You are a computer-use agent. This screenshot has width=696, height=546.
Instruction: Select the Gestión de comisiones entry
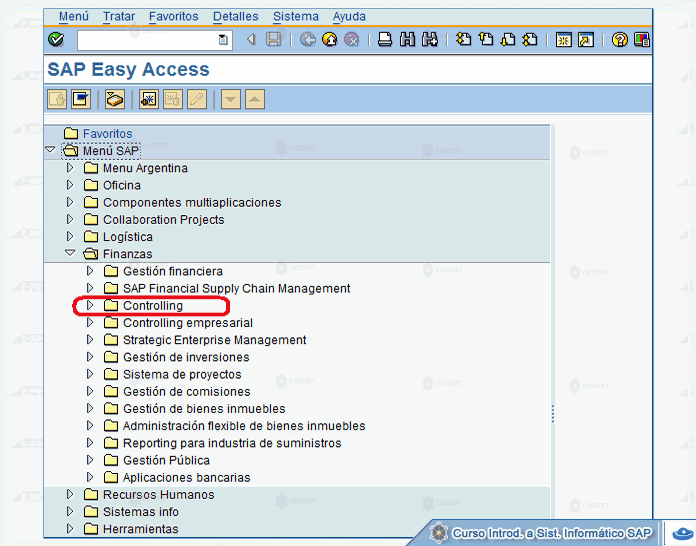click(186, 392)
